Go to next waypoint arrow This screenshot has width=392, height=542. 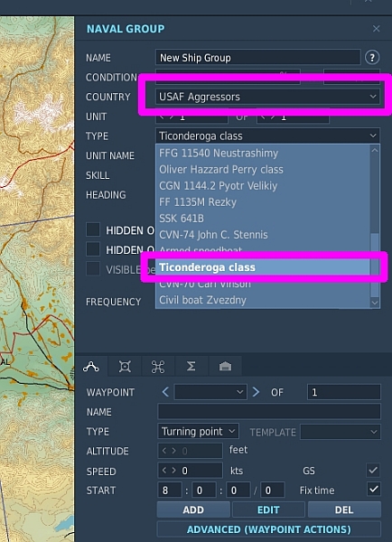tap(256, 392)
